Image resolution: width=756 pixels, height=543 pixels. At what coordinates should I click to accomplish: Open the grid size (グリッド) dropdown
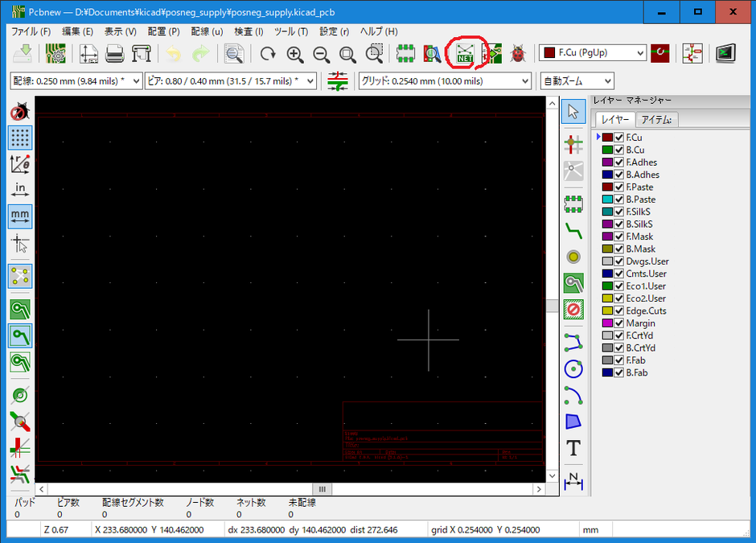coord(445,81)
